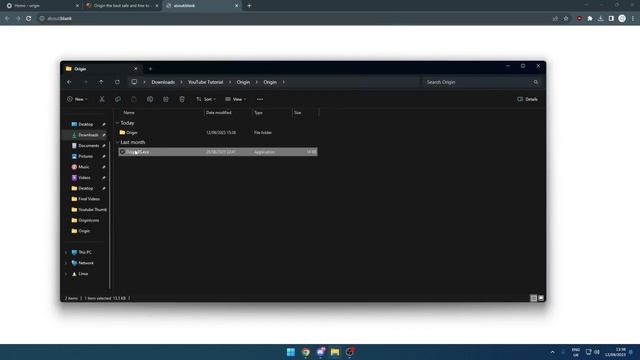The height and width of the screenshot is (360, 640).
Task: Toggle the Details pane button
Action: pyautogui.click(x=527, y=99)
